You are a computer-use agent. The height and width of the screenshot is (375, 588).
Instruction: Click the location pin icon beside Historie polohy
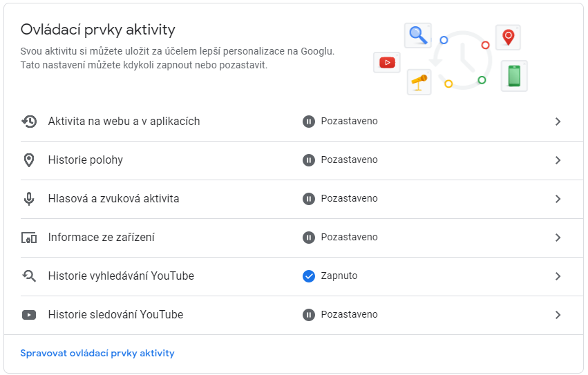click(29, 160)
